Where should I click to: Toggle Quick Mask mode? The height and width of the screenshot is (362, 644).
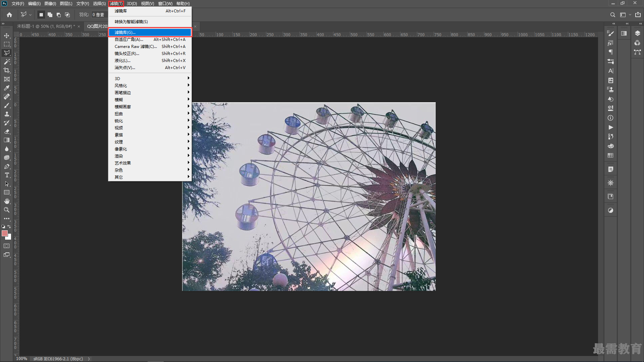coord(7,246)
